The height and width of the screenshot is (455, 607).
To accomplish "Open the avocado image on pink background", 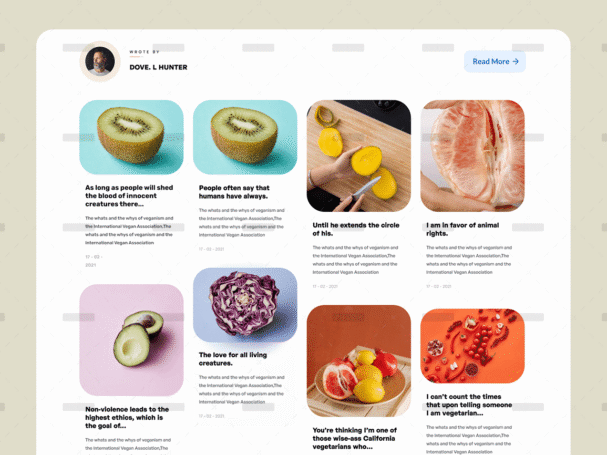I will 132,340.
